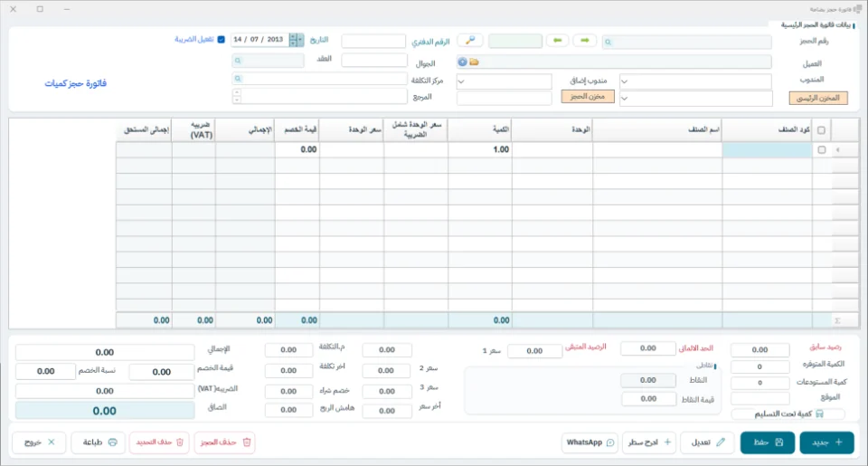The image size is (868, 466).
Task: Tick the first grid row checkbox
Action: click(x=822, y=149)
